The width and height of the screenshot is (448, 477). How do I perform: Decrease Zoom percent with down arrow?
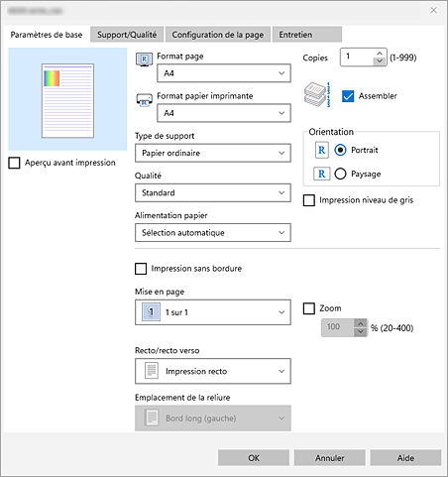click(361, 331)
